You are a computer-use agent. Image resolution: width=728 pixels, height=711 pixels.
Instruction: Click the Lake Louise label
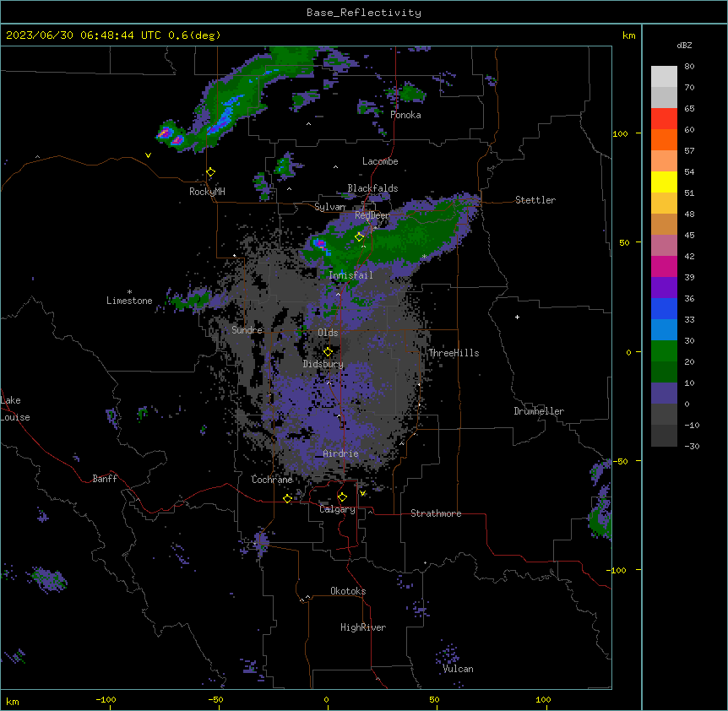coord(15,409)
